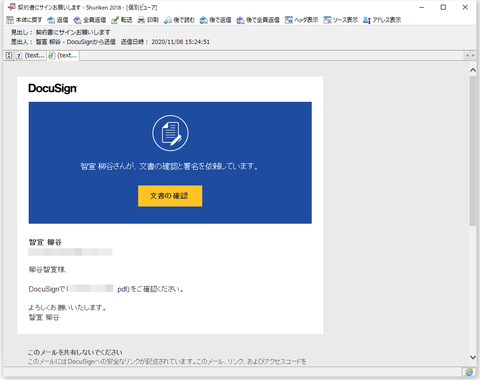The image size is (480, 380).
Task: Click the 本体に戻す toolbar icon
Action: click(24, 20)
